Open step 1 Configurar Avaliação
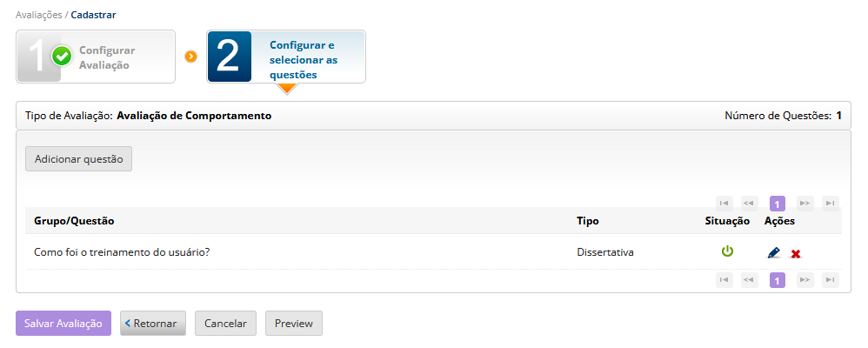The height and width of the screenshot is (348, 868). [x=96, y=57]
